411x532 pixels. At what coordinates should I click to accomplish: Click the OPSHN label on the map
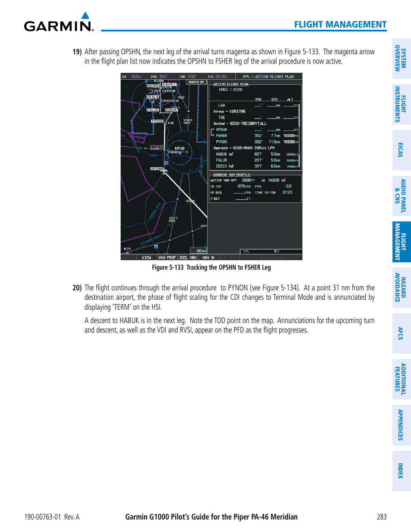[156, 168]
